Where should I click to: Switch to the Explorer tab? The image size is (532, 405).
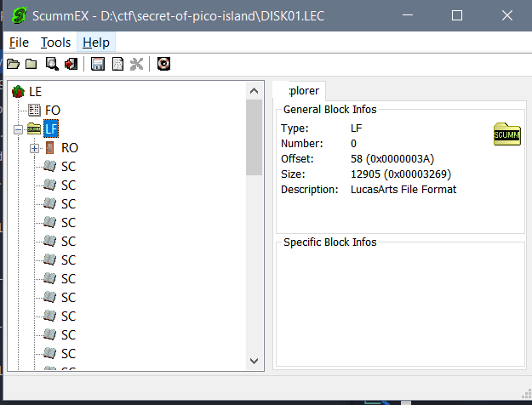tap(298, 91)
